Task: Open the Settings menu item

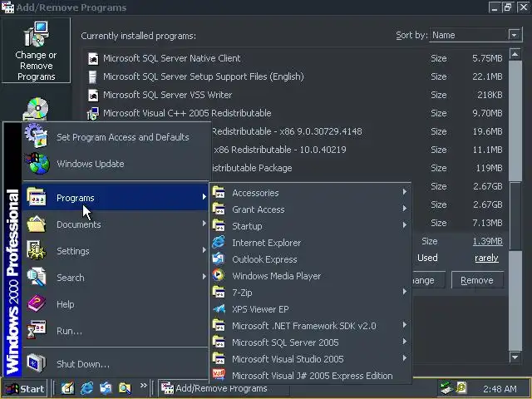Action: (x=116, y=251)
